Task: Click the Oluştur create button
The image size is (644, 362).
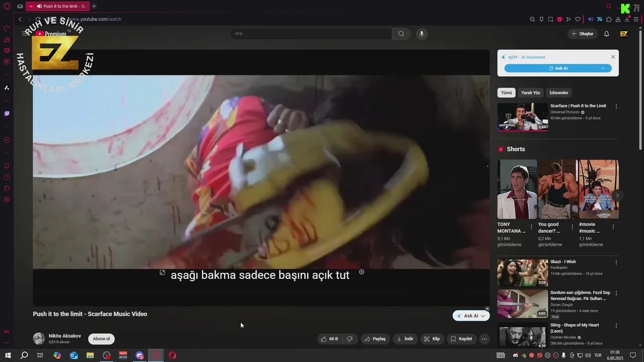Action: pos(582,34)
